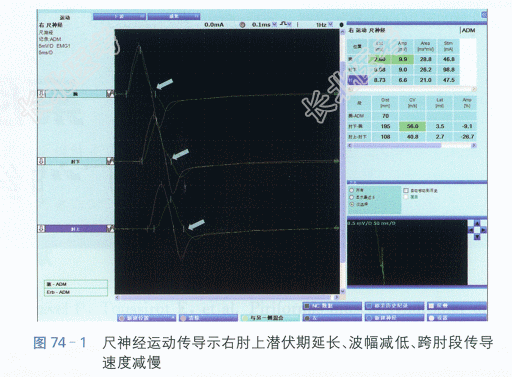Select the third radio button option
Viewport: 512px width, 377px height.
pyautogui.click(x=351, y=204)
